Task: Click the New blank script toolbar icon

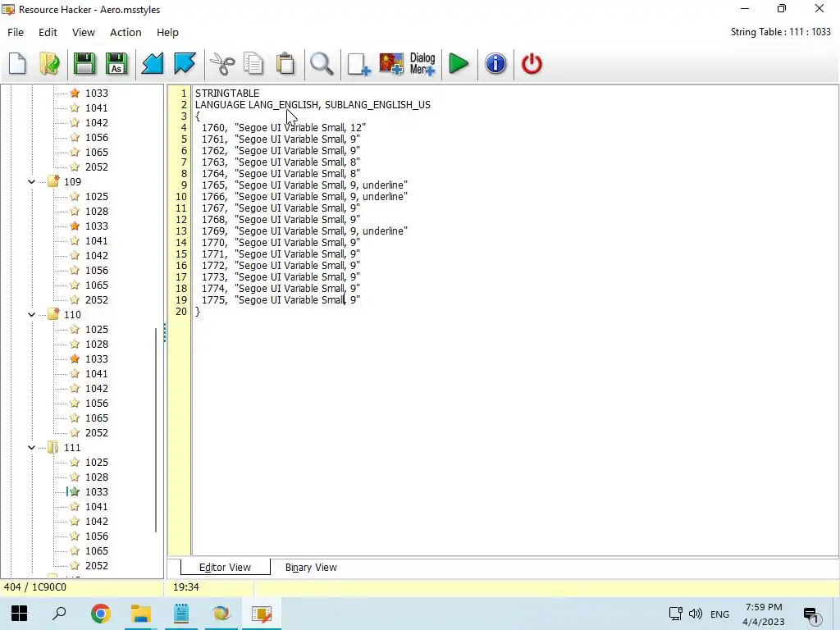Action: pyautogui.click(x=18, y=64)
